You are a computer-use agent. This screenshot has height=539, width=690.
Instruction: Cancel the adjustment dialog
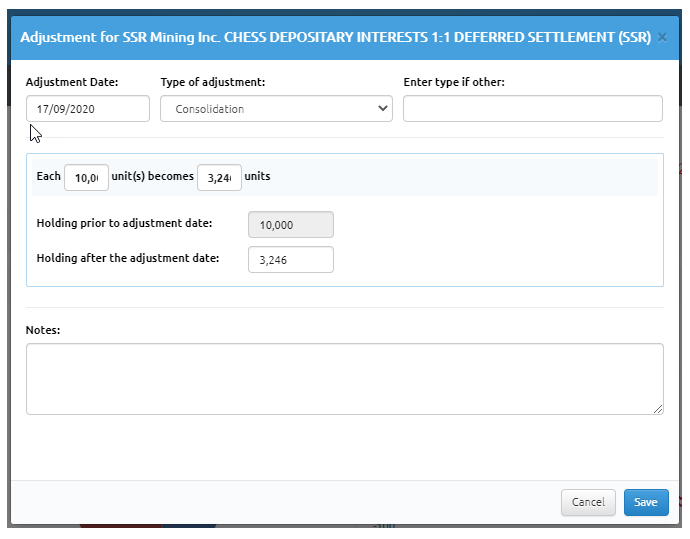click(588, 502)
